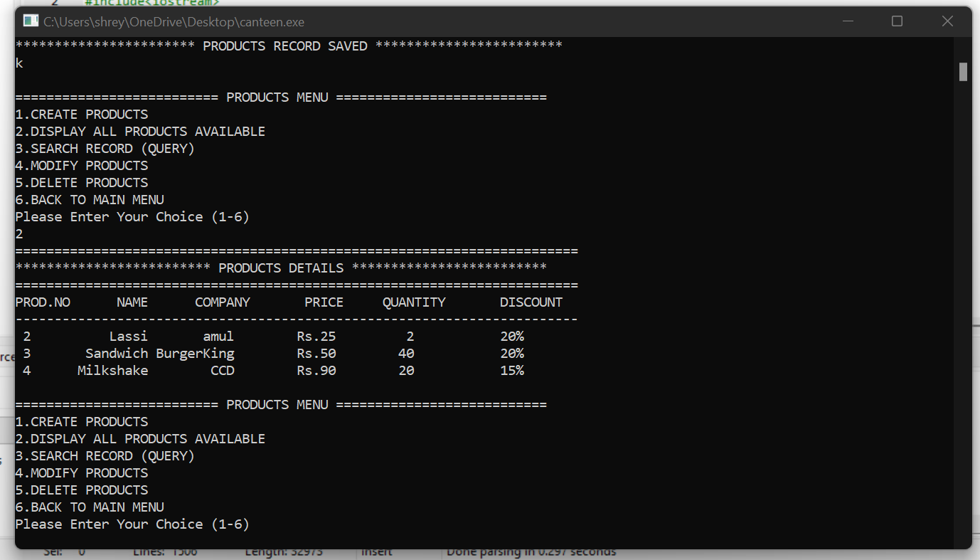The image size is (980, 560).
Task: Select the product name Milkshake
Action: coord(113,371)
